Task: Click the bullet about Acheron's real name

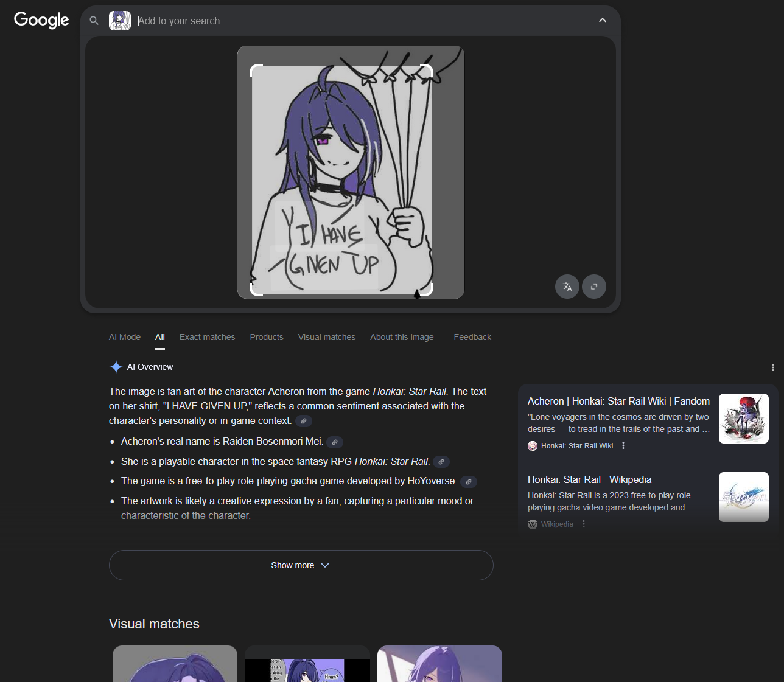Action: coord(222,442)
